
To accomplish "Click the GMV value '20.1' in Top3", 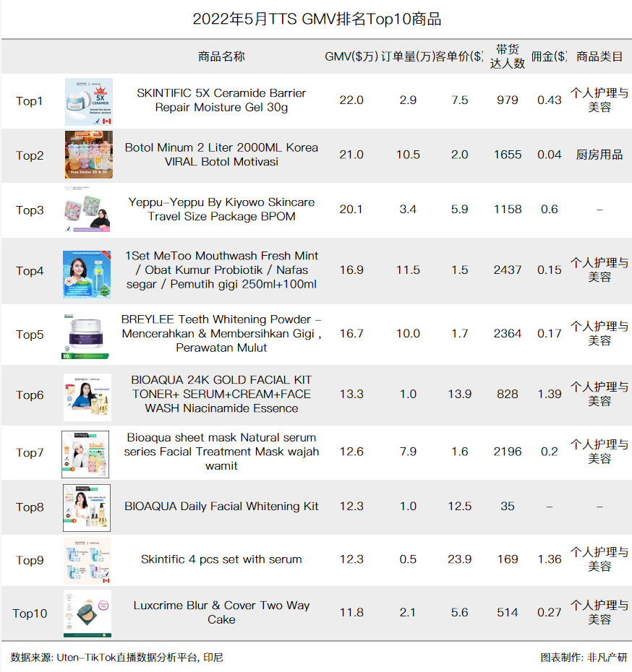I will pos(351,209).
